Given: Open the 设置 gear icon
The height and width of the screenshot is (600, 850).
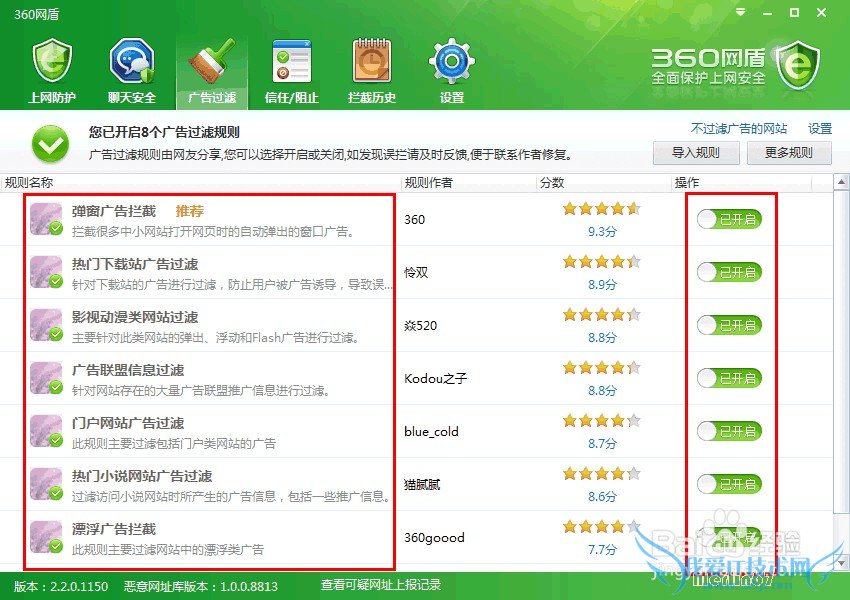Looking at the screenshot, I should point(452,61).
